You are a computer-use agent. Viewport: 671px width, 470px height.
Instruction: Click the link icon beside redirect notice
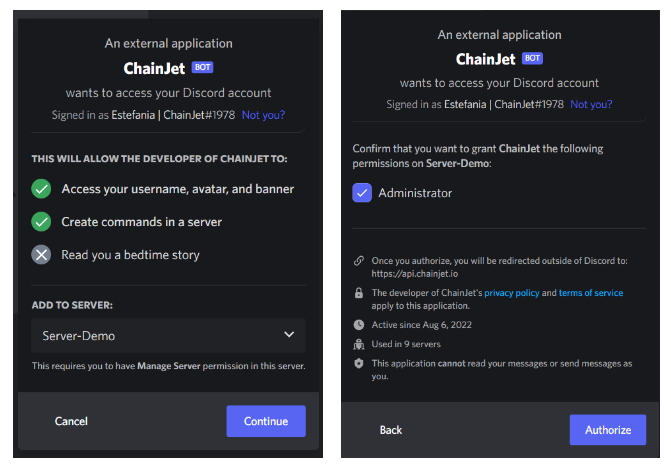tap(359, 261)
